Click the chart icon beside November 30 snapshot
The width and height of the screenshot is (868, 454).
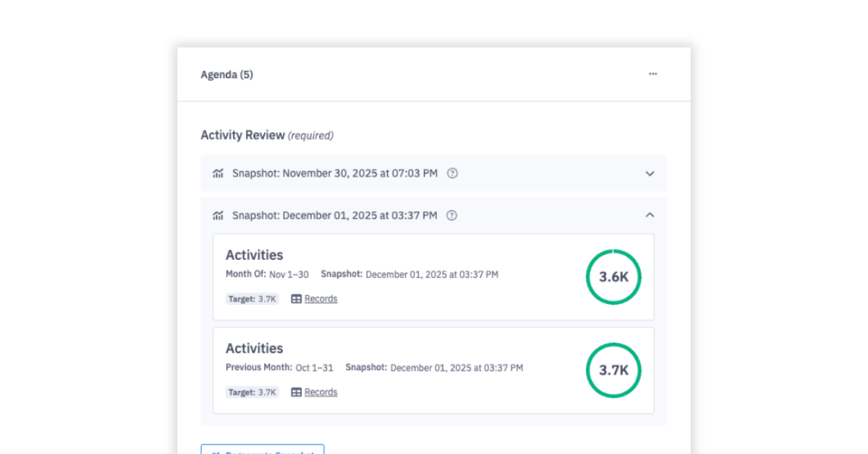[218, 173]
